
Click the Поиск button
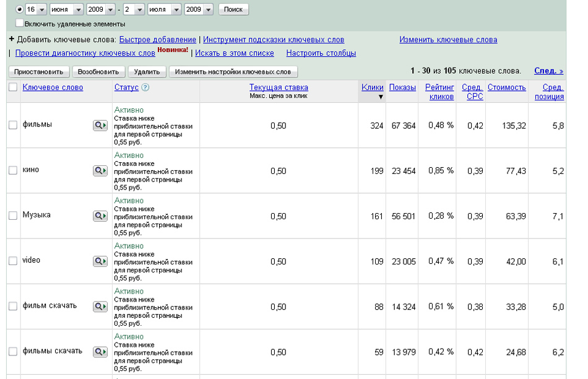[x=233, y=9]
